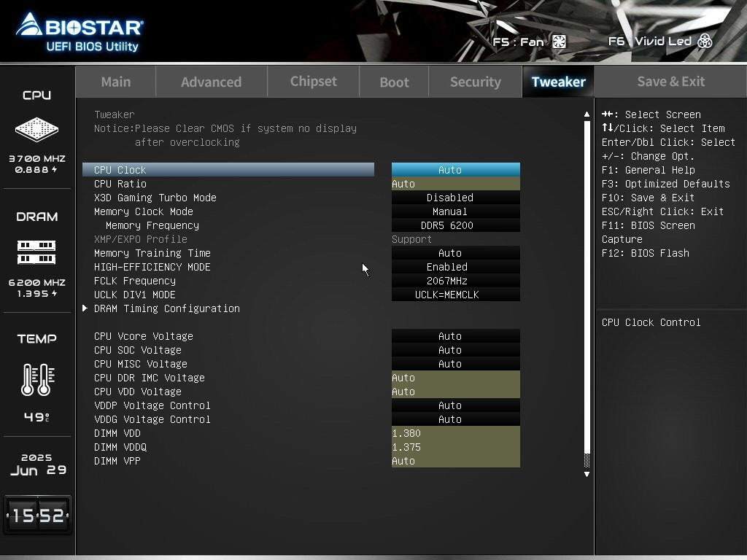Switch to the Save & Exit tab
The height and width of the screenshot is (560, 747).
pyautogui.click(x=670, y=82)
